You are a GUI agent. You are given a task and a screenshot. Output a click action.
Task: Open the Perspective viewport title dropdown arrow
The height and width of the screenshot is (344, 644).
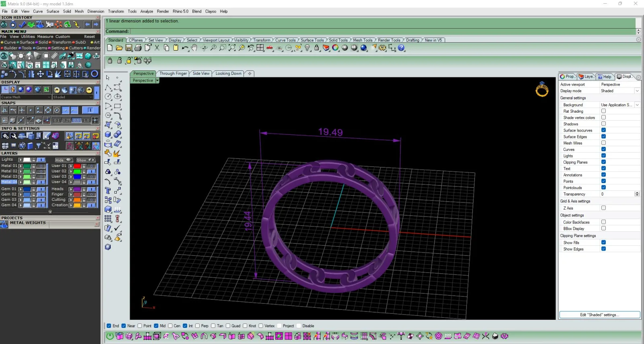pyautogui.click(x=157, y=80)
